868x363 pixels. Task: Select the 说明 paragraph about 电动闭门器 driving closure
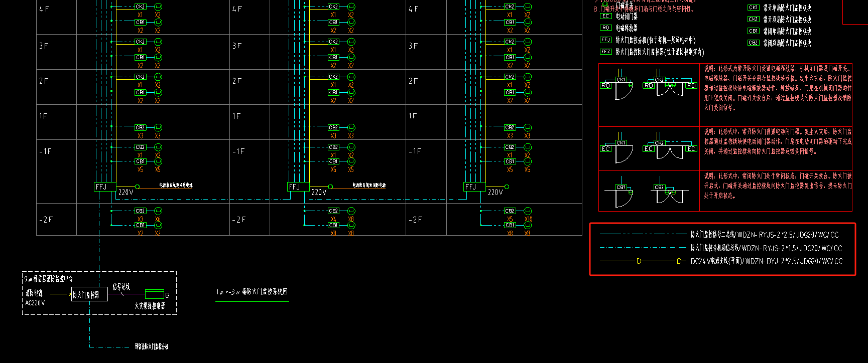click(x=778, y=141)
